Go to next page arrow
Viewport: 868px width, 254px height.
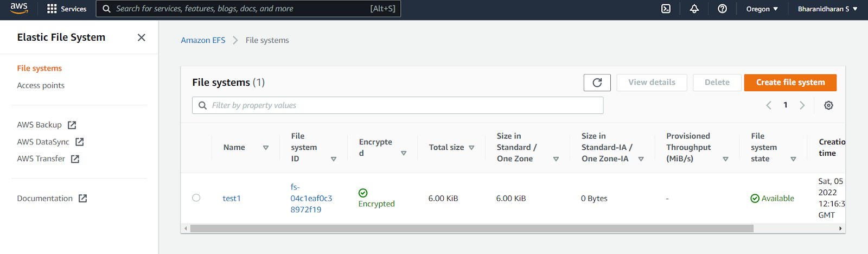[802, 105]
